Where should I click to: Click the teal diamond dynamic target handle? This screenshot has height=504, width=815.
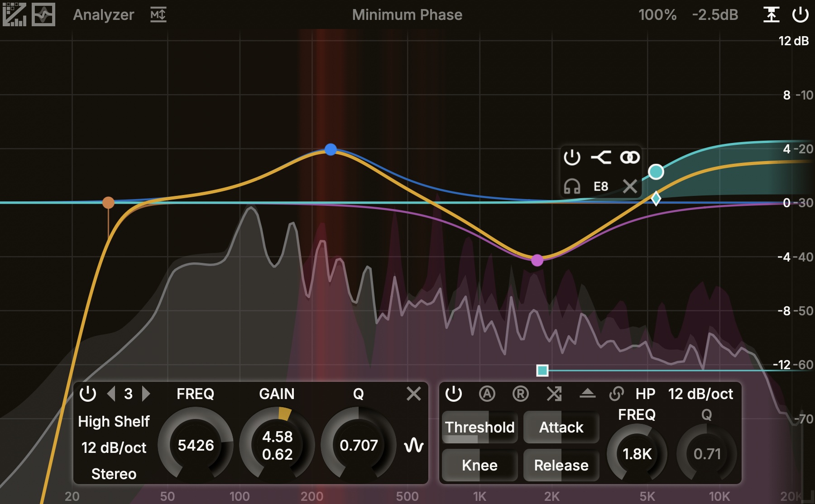pyautogui.click(x=656, y=199)
